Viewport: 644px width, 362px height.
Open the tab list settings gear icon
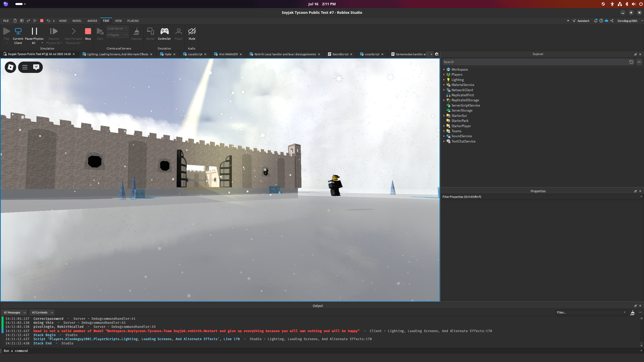(437, 54)
